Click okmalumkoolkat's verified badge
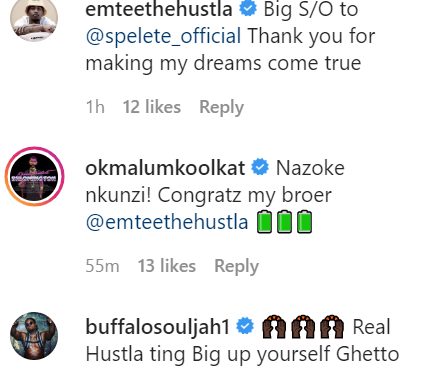Screen dimensions: 426x369 coord(260,167)
